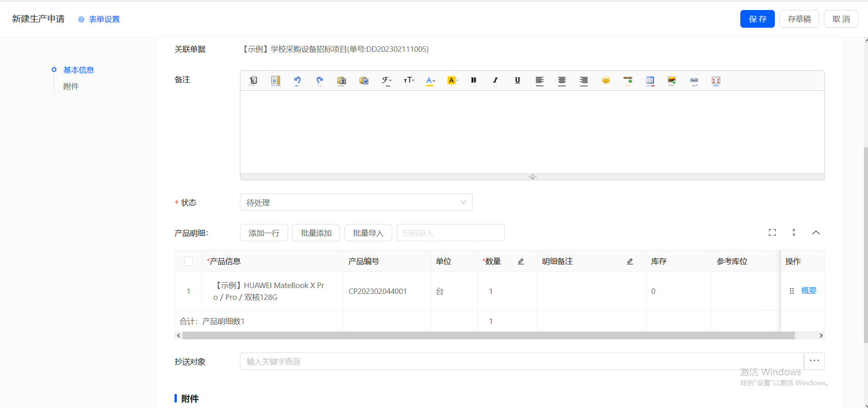This screenshot has width=868, height=408.
Task: Click the first clipboard document icon in editor toolbar
Action: tap(253, 80)
